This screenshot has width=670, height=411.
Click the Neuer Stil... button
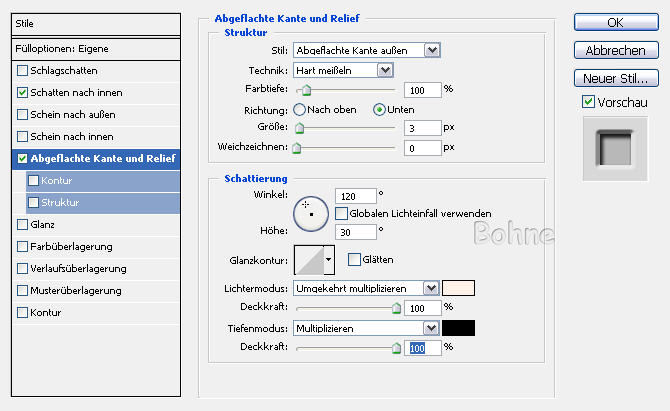click(615, 77)
